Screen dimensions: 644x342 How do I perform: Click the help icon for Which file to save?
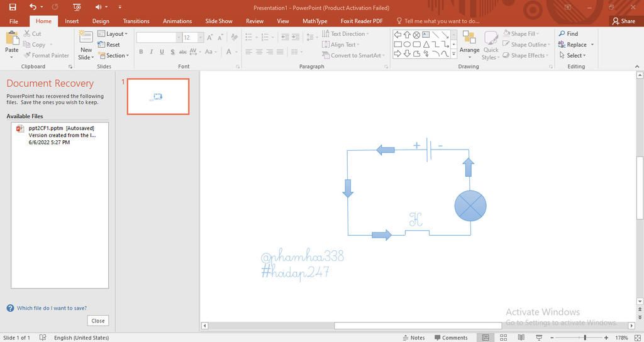point(10,308)
